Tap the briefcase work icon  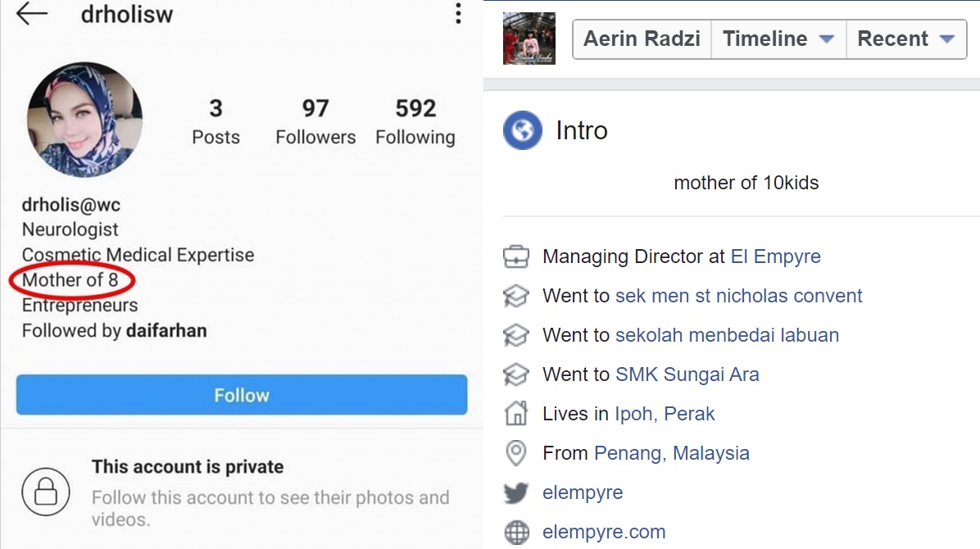(x=516, y=256)
